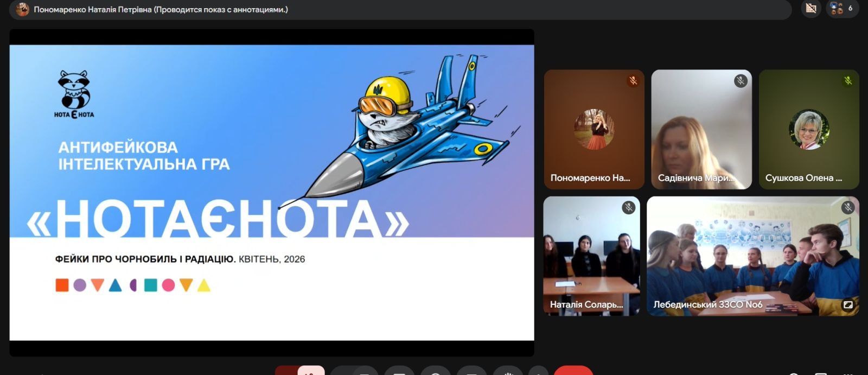Click the expand icon on Лебединський ЗЗСО №6 tile
The image size is (868, 375).
(x=847, y=305)
